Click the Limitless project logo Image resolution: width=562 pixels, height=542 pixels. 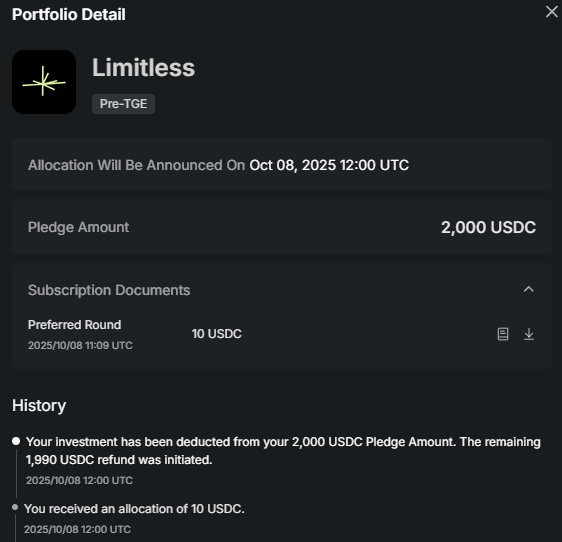pyautogui.click(x=44, y=82)
